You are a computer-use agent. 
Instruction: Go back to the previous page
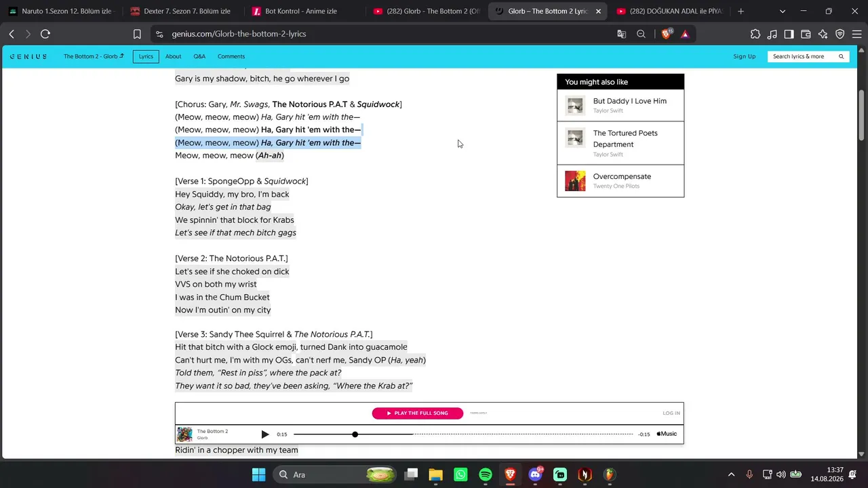coord(12,34)
